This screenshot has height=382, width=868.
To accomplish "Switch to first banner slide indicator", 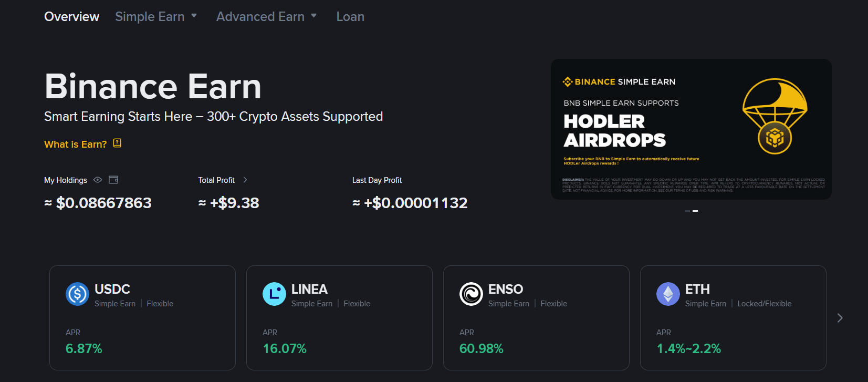I will point(687,211).
